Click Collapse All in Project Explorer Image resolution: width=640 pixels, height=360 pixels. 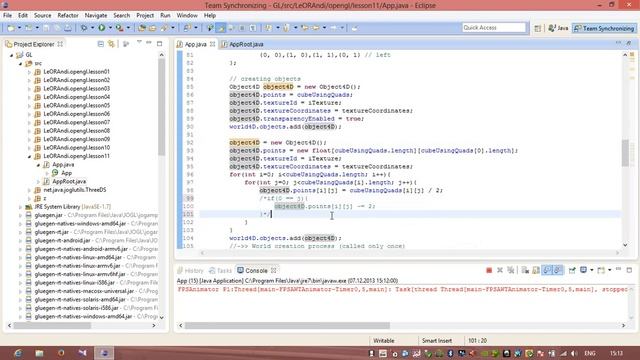(100, 44)
